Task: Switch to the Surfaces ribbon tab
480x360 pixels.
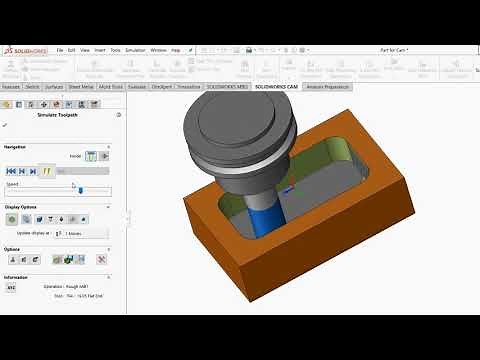Action: [x=54, y=87]
